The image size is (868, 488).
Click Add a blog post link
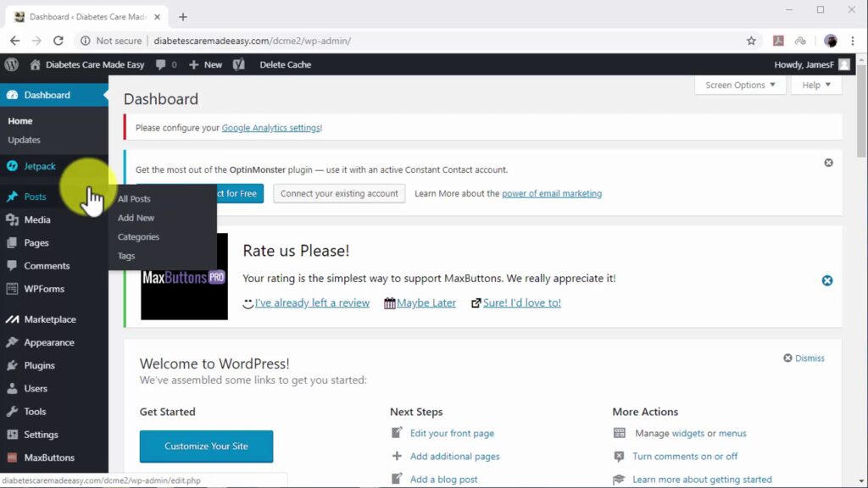[443, 480]
